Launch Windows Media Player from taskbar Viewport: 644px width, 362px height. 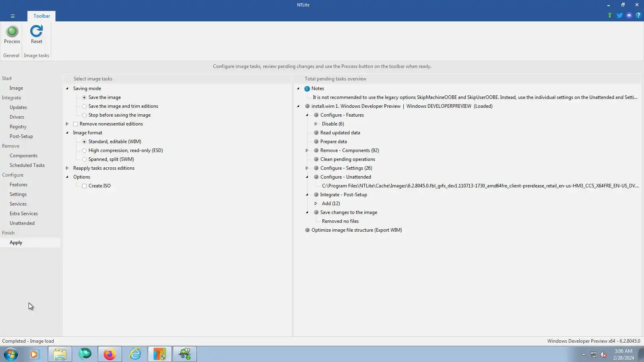[34, 354]
